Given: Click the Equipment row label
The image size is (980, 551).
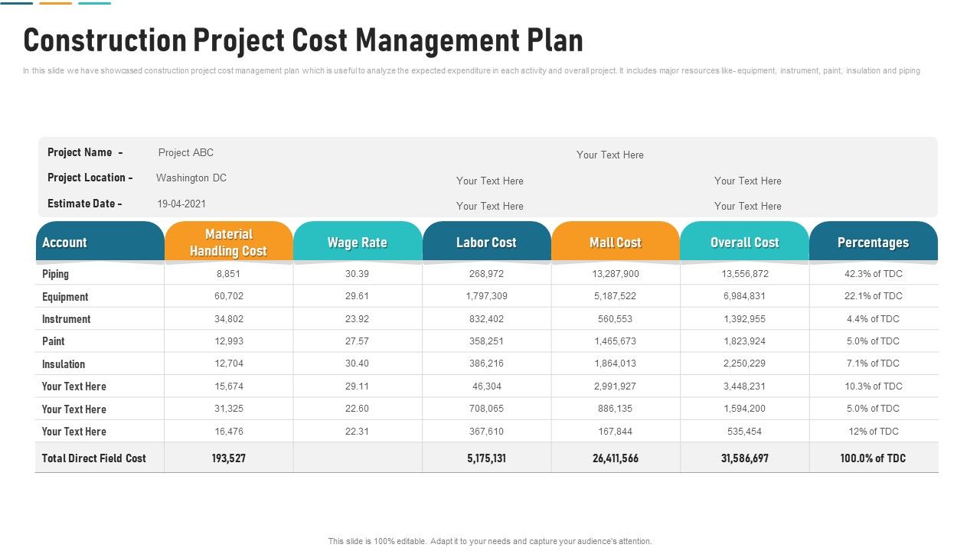Looking at the screenshot, I should pyautogui.click(x=64, y=296).
